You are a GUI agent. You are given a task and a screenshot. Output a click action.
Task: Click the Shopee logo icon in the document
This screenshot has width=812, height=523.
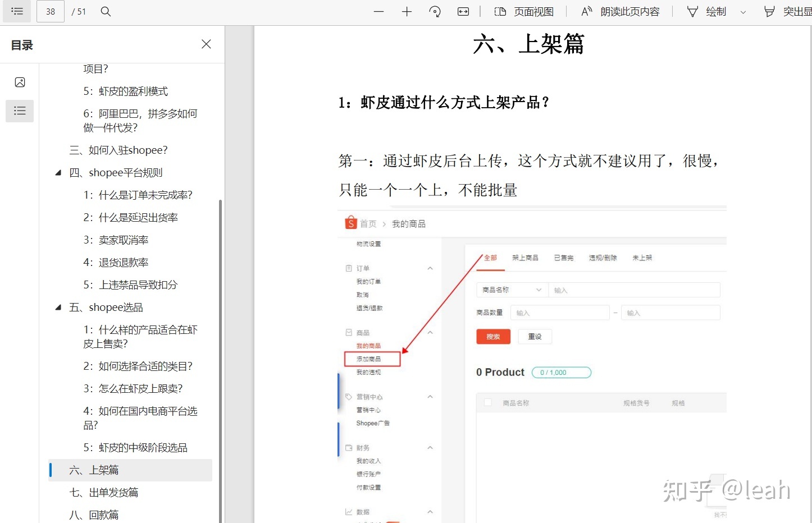(351, 223)
